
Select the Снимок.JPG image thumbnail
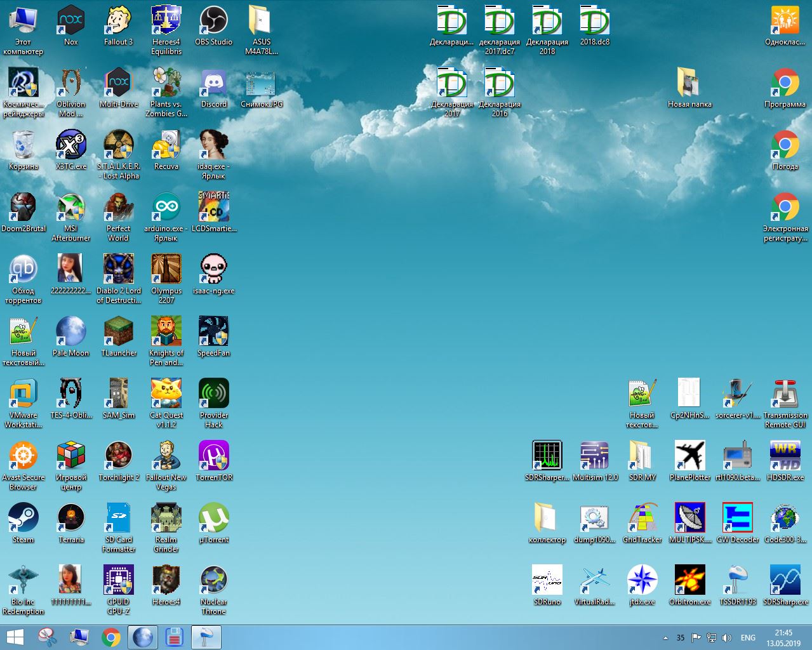click(x=261, y=88)
